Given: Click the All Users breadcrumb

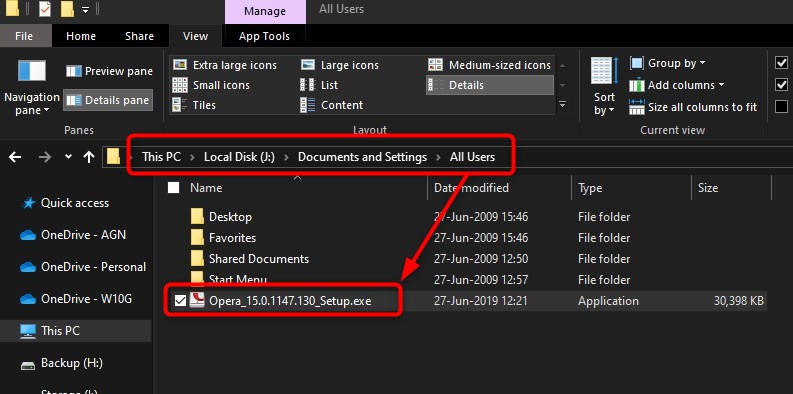Looking at the screenshot, I should coord(472,157).
